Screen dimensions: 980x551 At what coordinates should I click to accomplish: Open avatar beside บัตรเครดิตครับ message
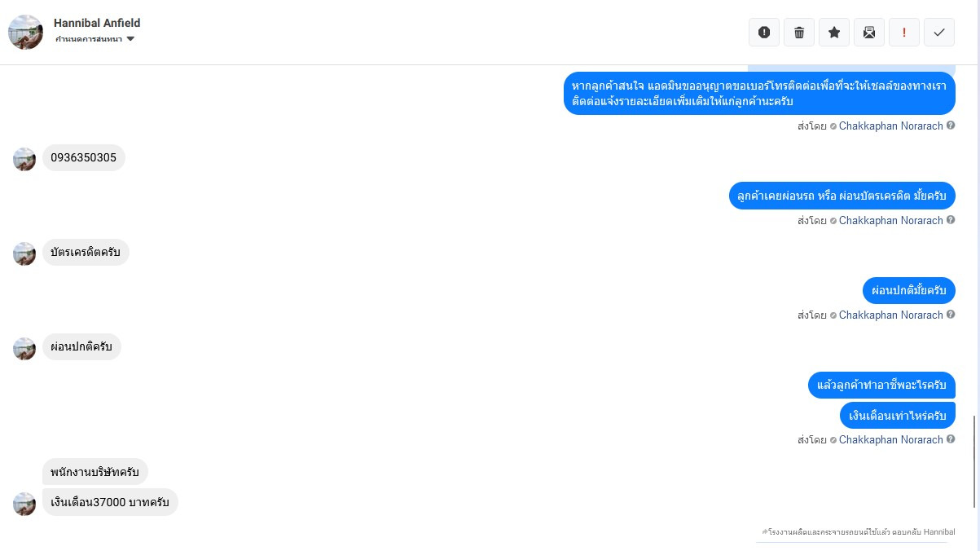tap(24, 253)
